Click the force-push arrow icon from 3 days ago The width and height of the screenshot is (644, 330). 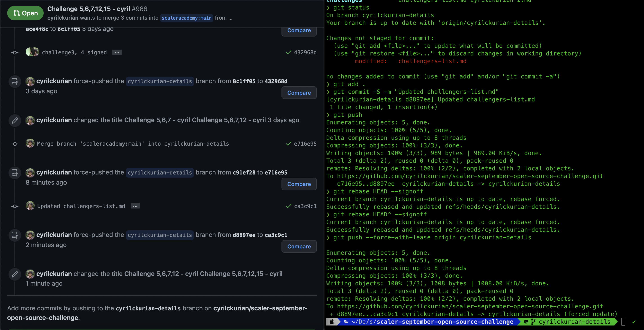(x=15, y=82)
